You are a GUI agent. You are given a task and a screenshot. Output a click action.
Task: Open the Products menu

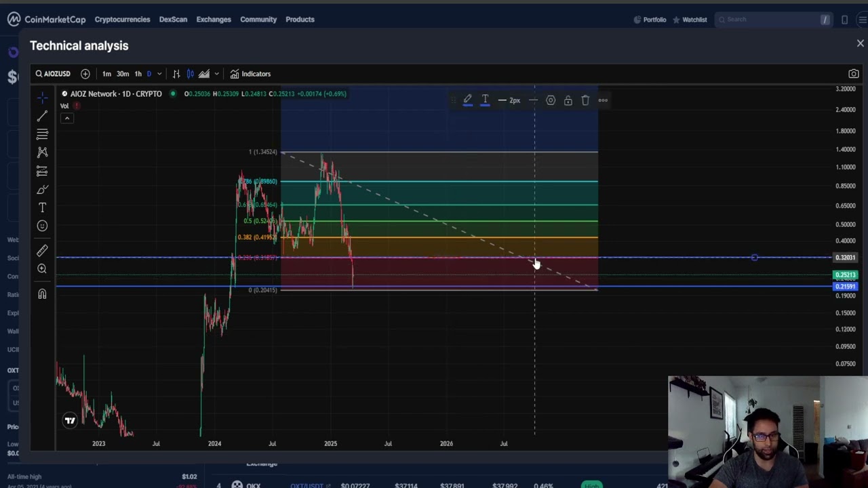(x=300, y=20)
